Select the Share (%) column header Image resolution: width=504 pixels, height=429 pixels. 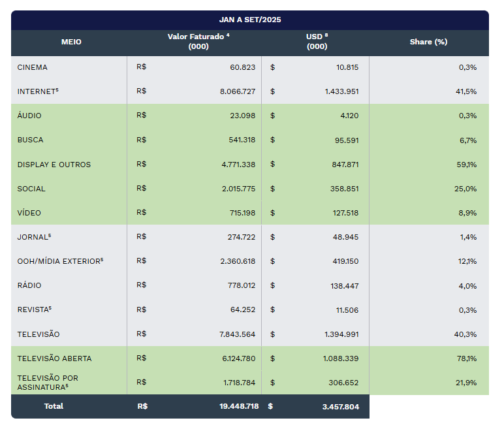pyautogui.click(x=428, y=42)
